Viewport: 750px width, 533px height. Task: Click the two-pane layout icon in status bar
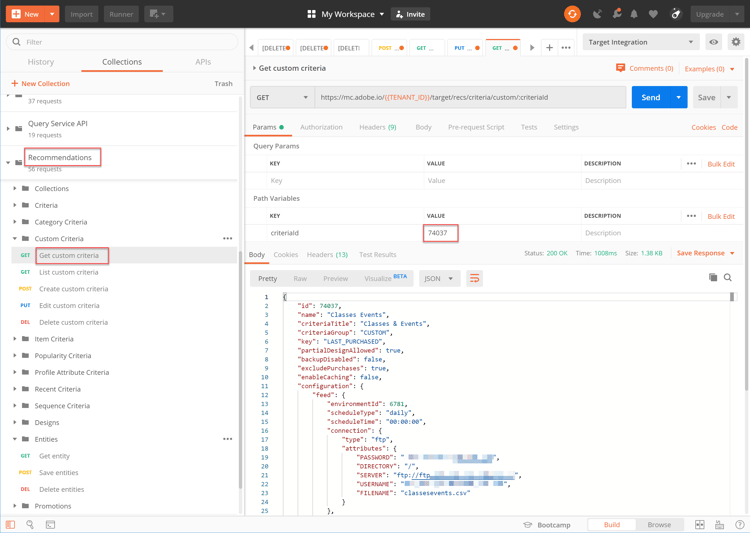[x=699, y=525]
